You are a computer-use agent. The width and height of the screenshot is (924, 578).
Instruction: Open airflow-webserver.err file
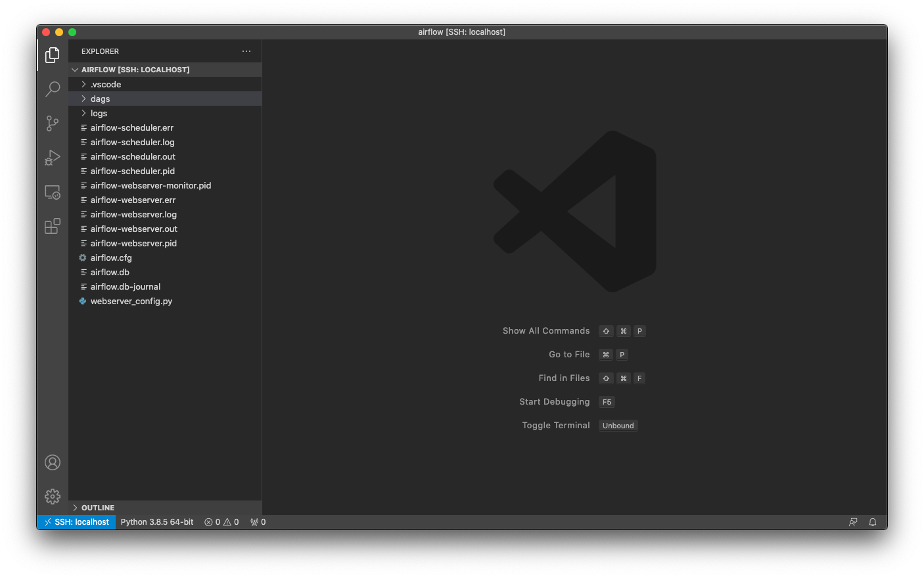pyautogui.click(x=165, y=200)
